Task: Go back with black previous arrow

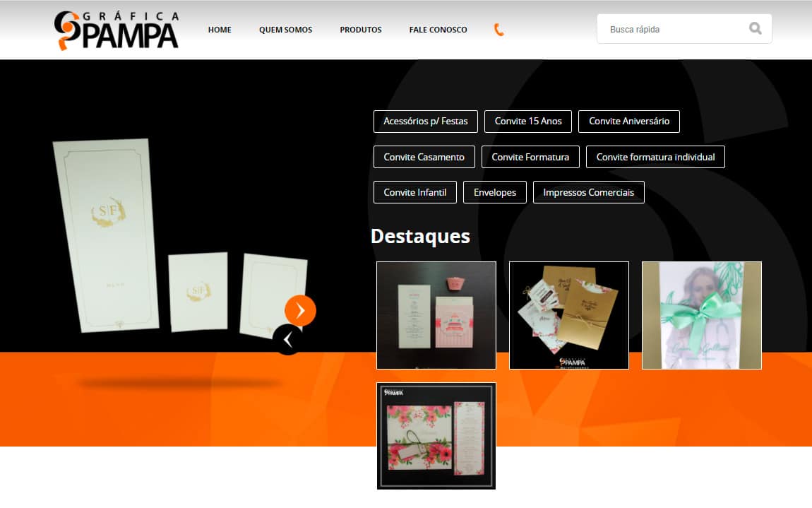Action: [288, 340]
